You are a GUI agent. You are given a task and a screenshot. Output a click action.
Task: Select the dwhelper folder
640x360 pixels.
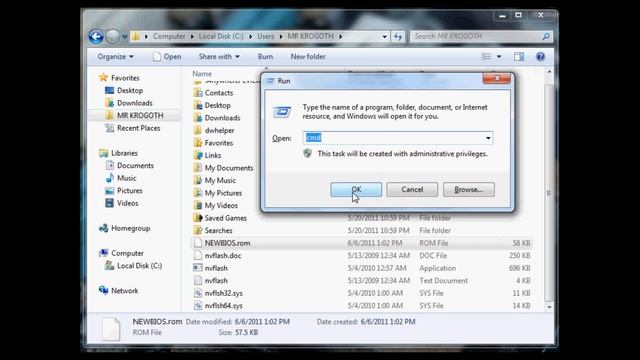click(220, 131)
